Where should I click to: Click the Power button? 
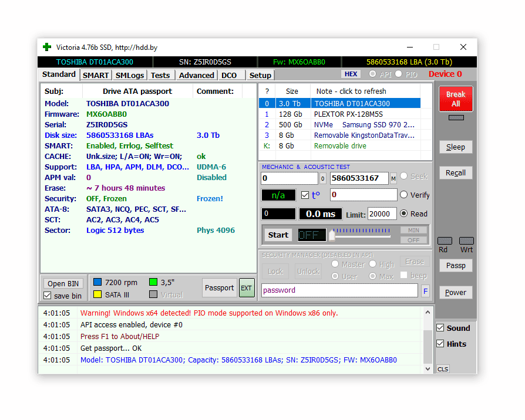(x=456, y=293)
